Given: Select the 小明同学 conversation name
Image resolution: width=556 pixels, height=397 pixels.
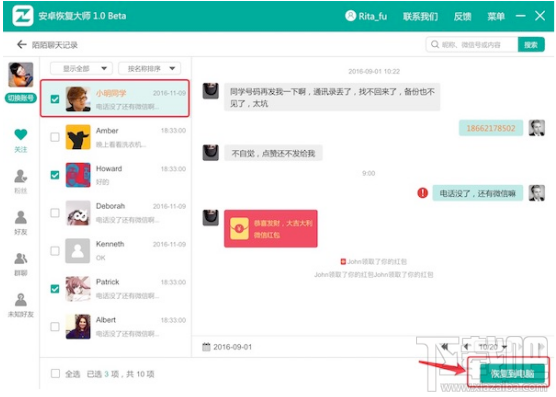Looking at the screenshot, I should coord(111,93).
